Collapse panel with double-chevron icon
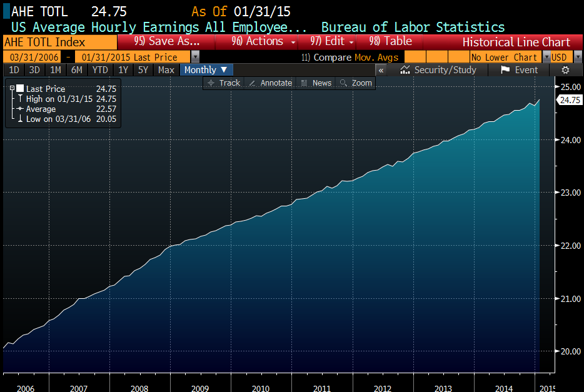Screen dimensions: 584x392 (x=381, y=70)
